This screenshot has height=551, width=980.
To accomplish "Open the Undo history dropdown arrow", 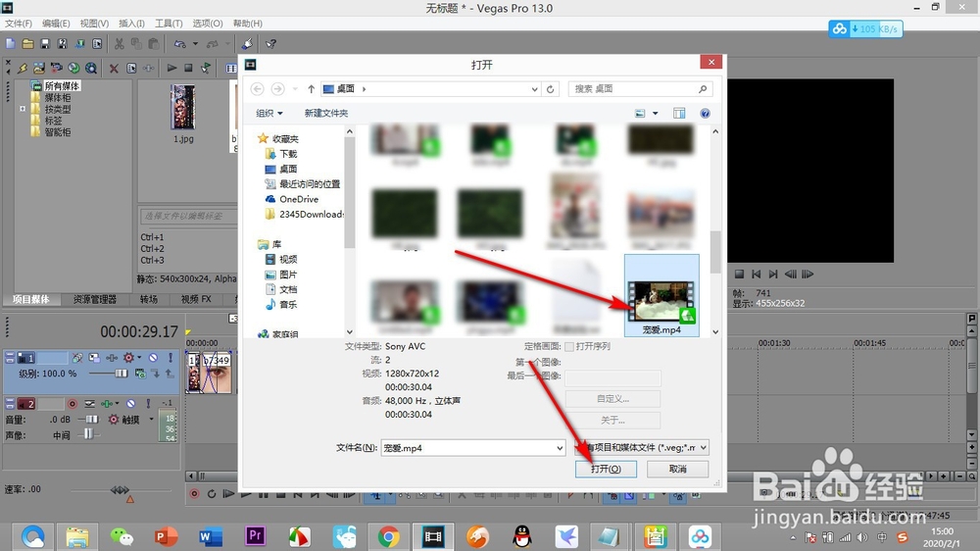I will click(x=195, y=44).
